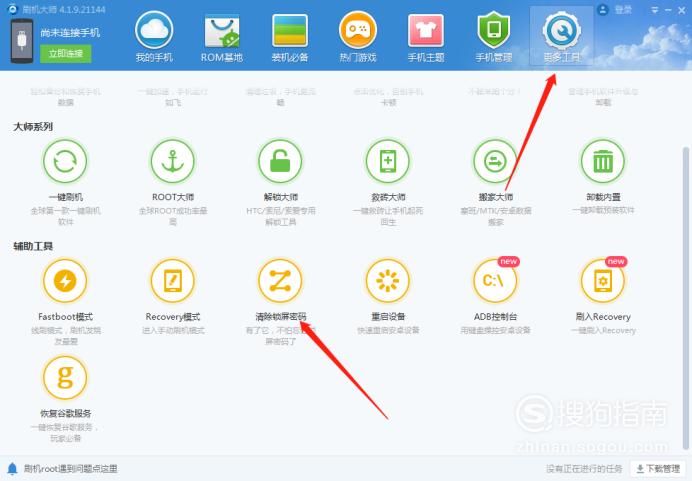Click 重启设备 label text
Image resolution: width=692 pixels, height=481 pixels.
point(388,317)
